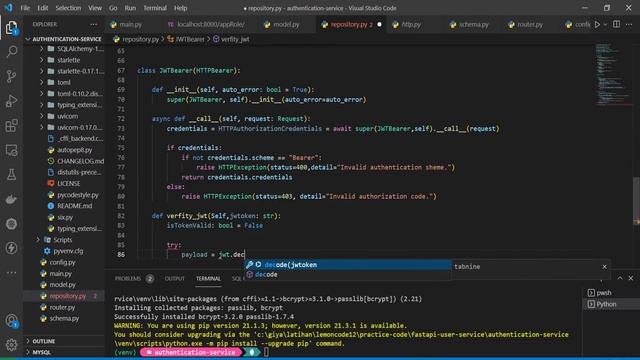This screenshot has height=360, width=640.
Task: Choose the plain decode suggestion
Action: click(x=347, y=275)
